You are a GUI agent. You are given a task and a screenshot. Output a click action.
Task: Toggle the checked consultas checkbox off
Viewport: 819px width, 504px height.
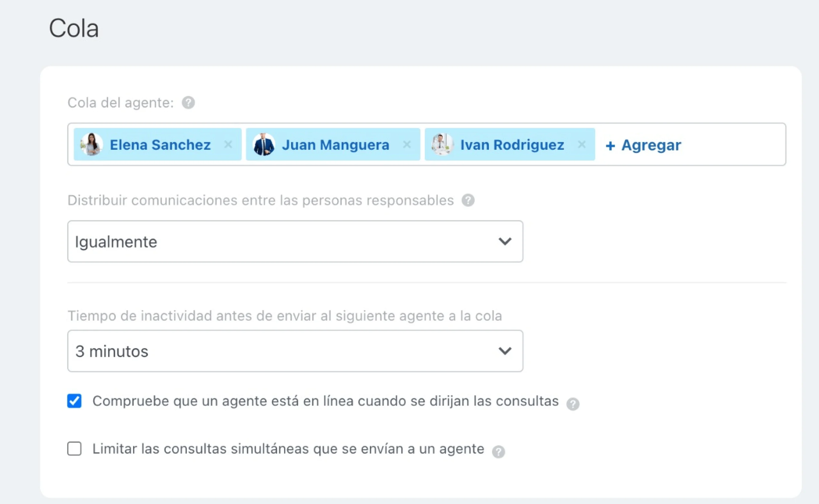(x=74, y=401)
